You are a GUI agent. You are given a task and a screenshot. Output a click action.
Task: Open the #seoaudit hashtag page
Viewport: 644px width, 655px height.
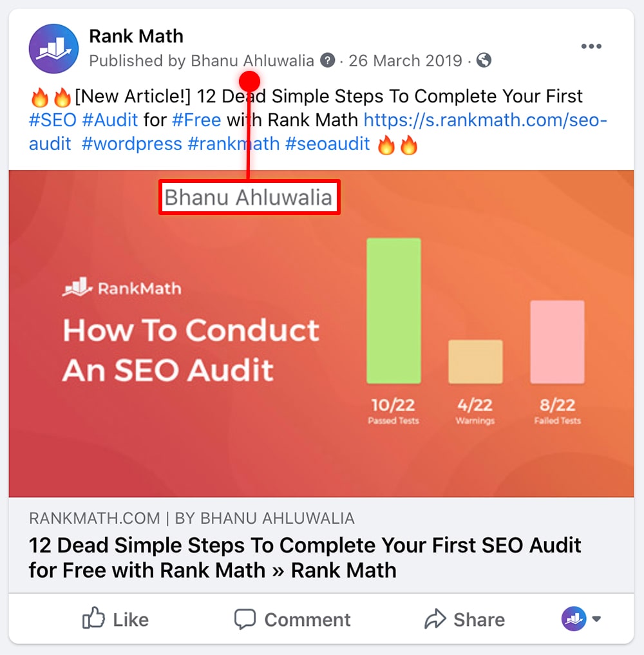pyautogui.click(x=327, y=144)
